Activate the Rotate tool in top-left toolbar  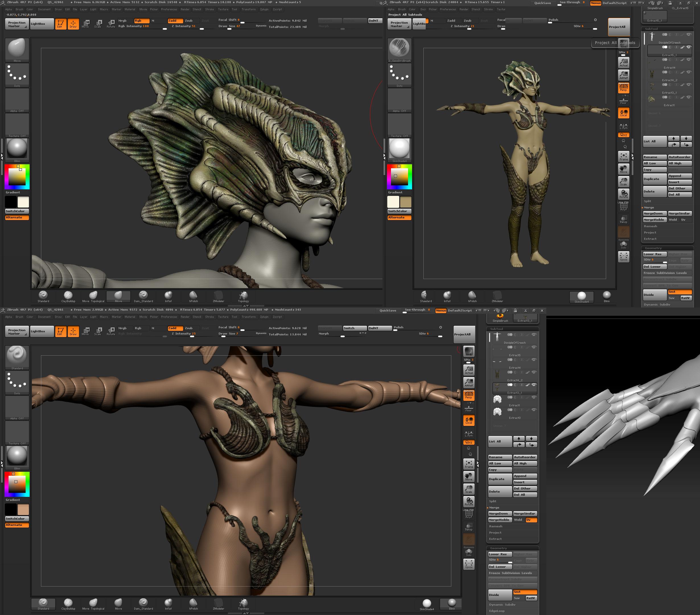(x=111, y=24)
